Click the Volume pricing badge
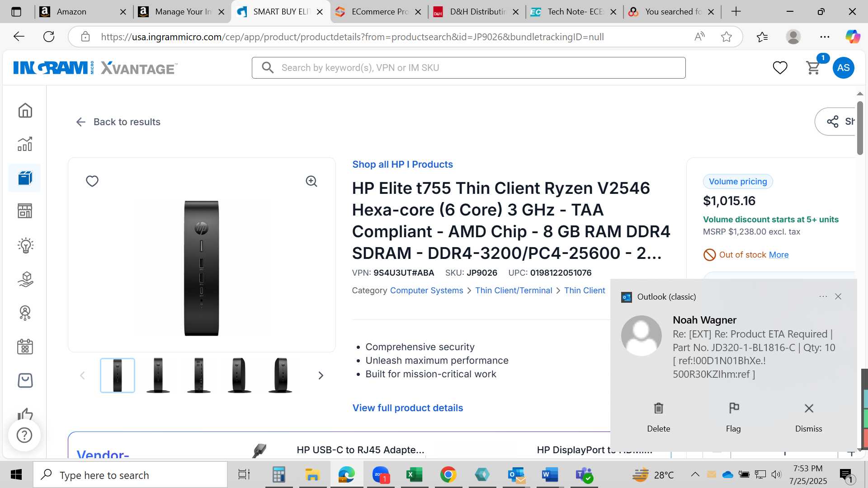The image size is (868, 488). pos(738,182)
